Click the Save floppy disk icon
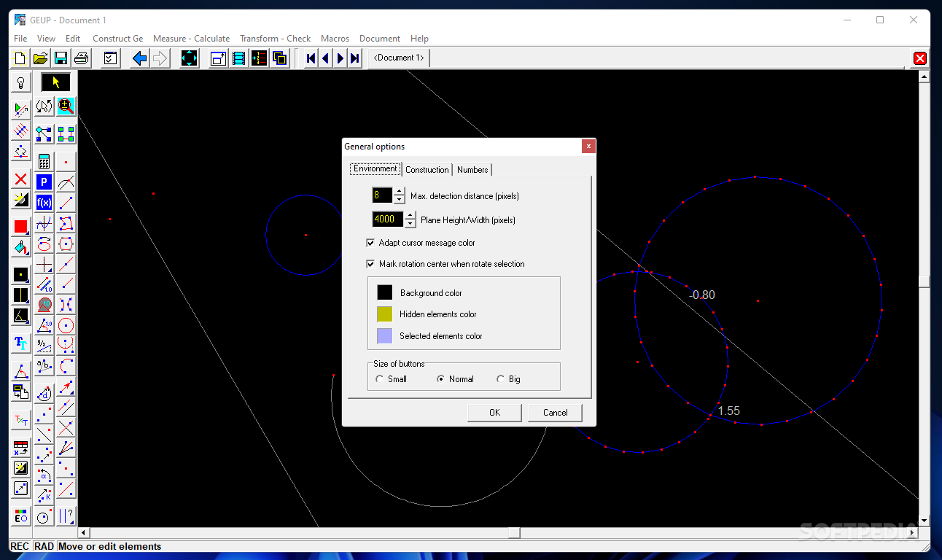The width and height of the screenshot is (942, 560). click(61, 58)
